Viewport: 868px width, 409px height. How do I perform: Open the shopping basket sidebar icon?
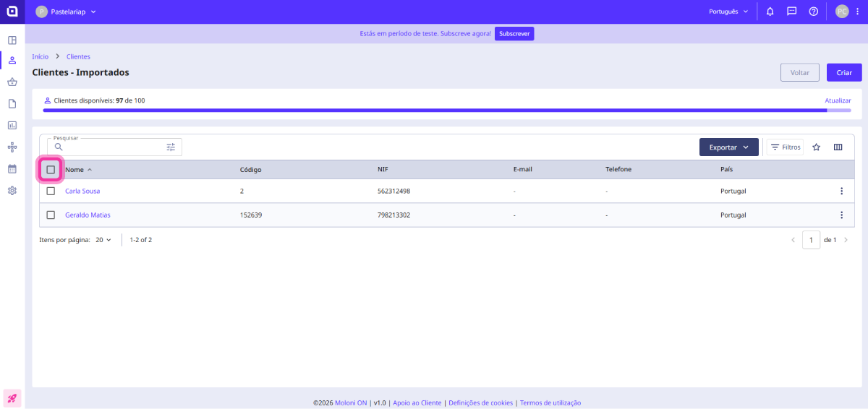(12, 82)
